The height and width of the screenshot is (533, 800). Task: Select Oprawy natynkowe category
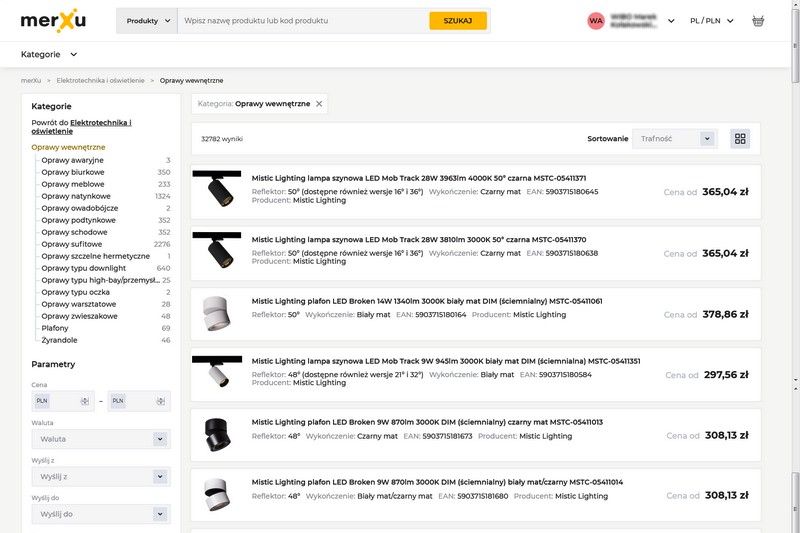tap(76, 196)
